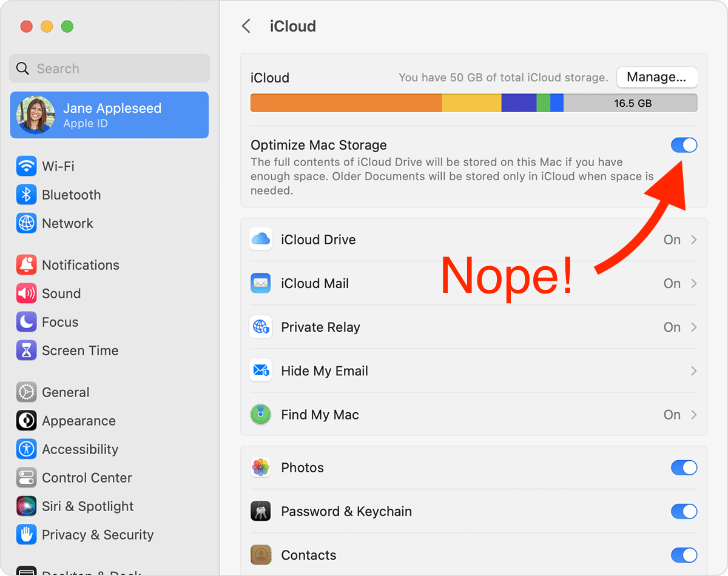The height and width of the screenshot is (576, 728).
Task: Open Hide My Email chevron
Action: tap(694, 371)
